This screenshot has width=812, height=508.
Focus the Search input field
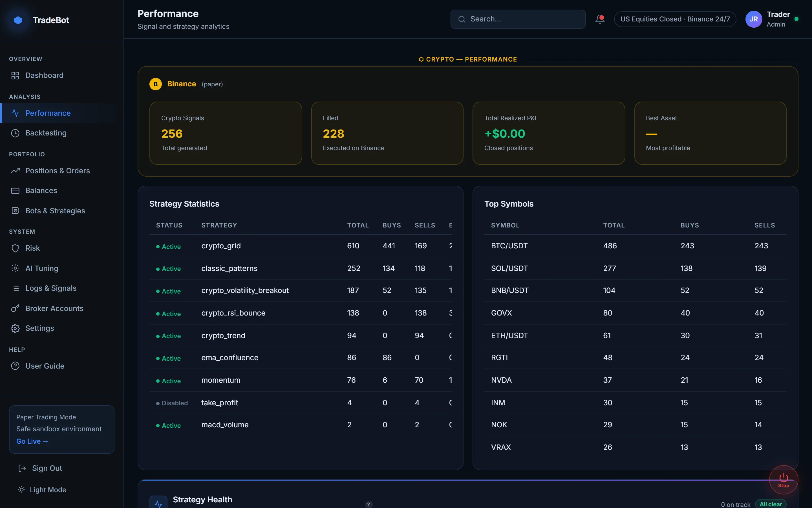point(518,19)
